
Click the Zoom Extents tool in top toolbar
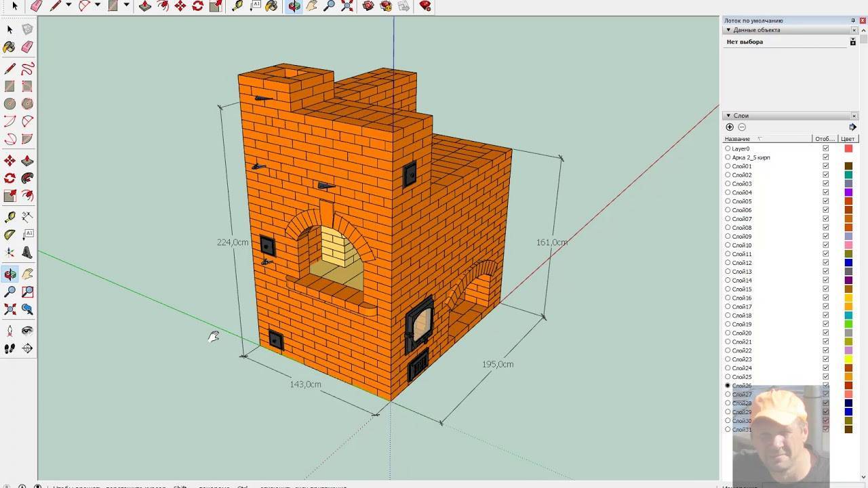346,6
